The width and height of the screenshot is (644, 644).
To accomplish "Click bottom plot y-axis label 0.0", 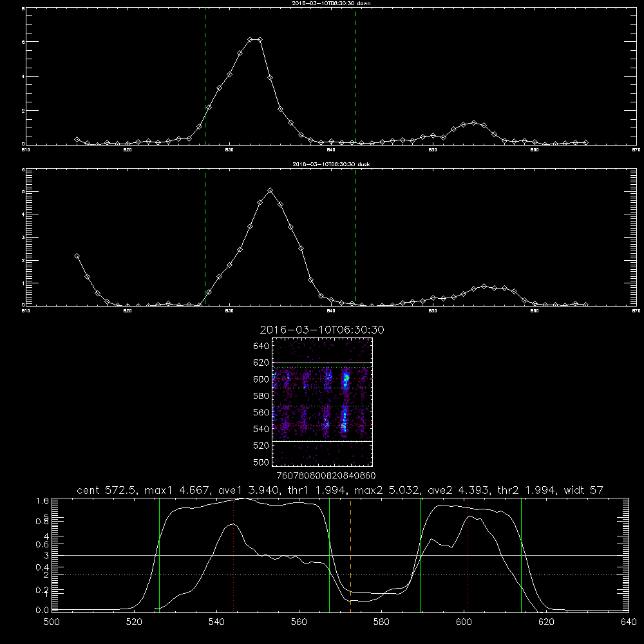I will [43, 611].
